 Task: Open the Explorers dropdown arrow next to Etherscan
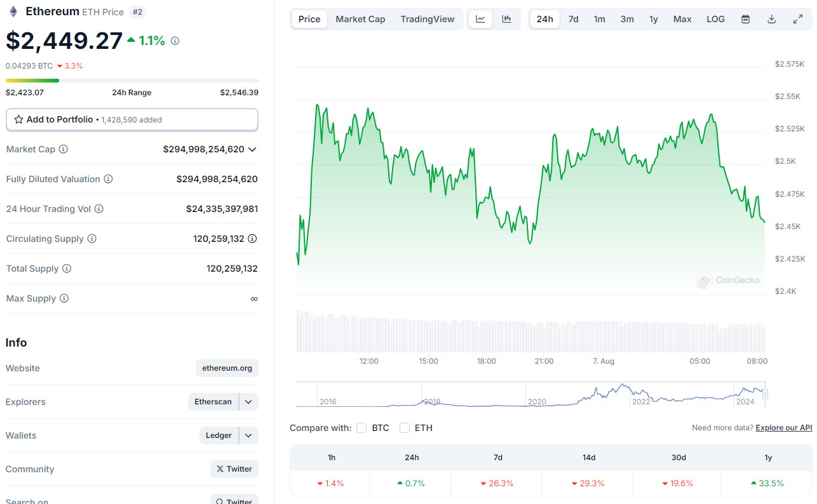click(x=248, y=402)
